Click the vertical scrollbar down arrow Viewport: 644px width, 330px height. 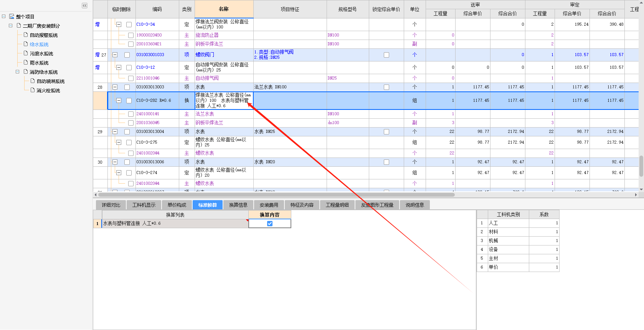click(x=641, y=189)
